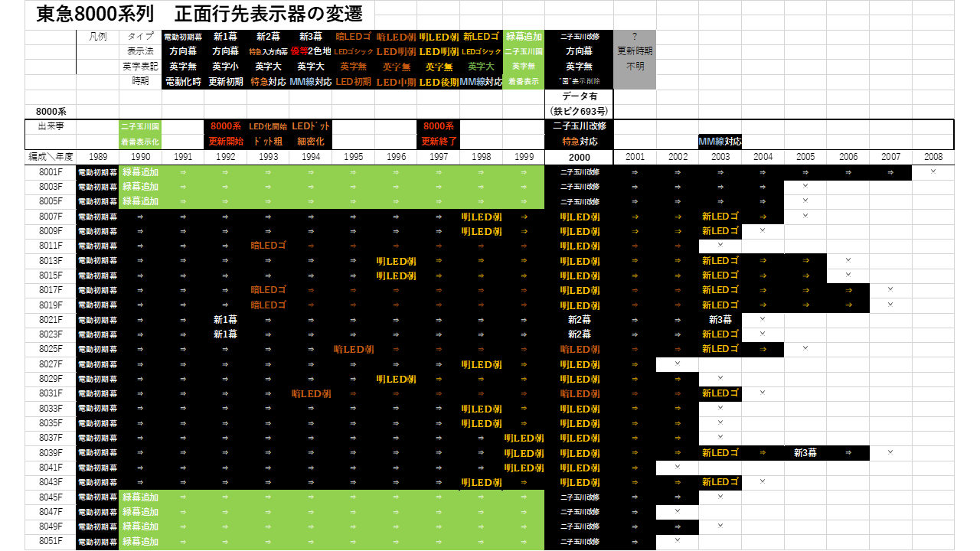The height and width of the screenshot is (551, 980).
Task: Click the '出来事' row label
Action: 50,126
